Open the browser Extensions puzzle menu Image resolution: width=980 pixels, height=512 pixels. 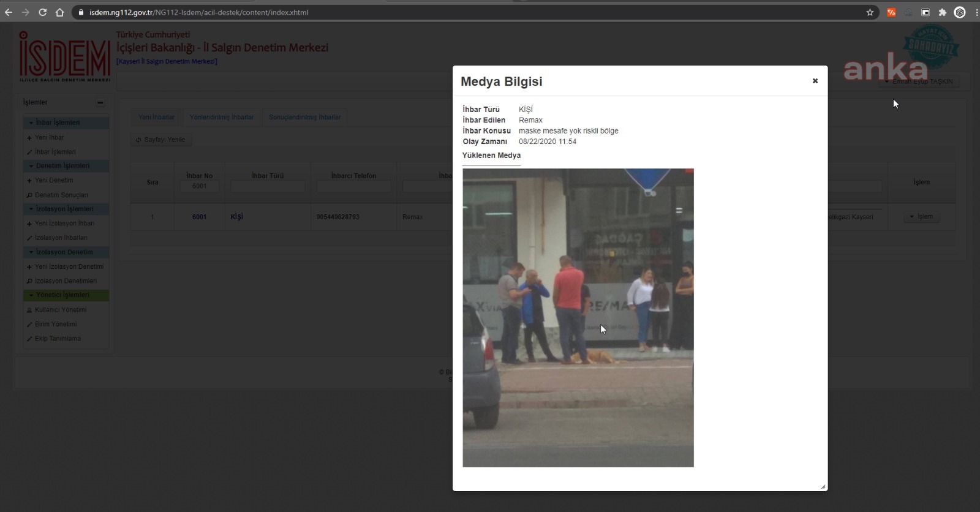click(x=943, y=12)
